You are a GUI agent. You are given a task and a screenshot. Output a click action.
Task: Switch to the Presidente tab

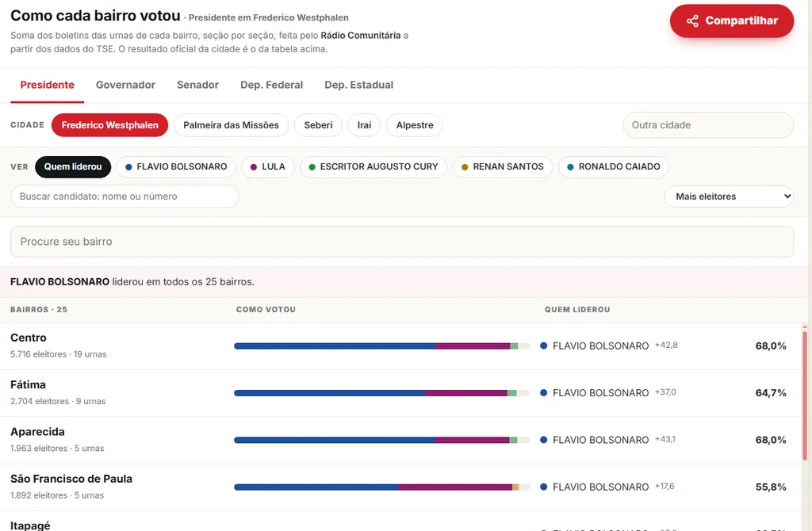(x=47, y=85)
